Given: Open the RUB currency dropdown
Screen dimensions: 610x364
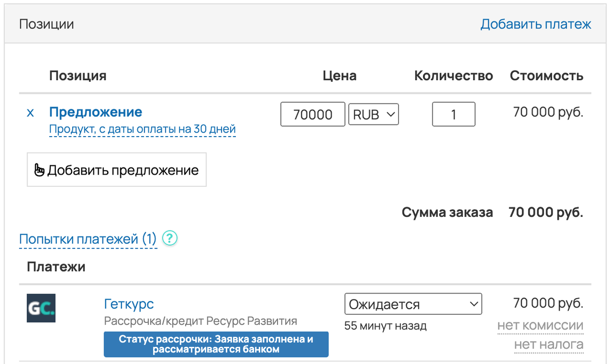Looking at the screenshot, I should 374,115.
